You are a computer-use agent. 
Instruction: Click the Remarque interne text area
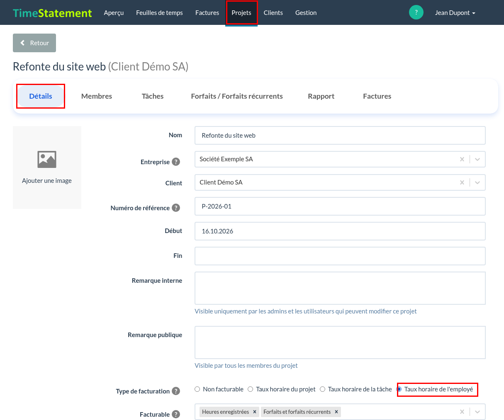coord(340,288)
